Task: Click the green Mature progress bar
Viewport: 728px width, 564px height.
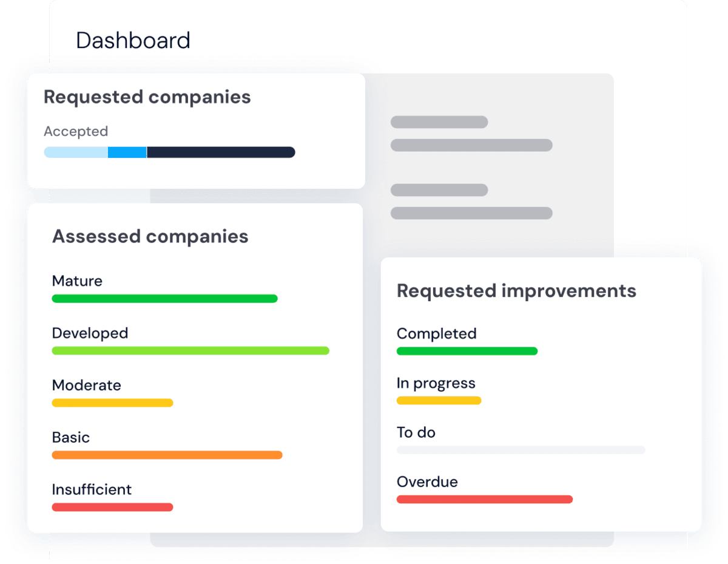Action: coord(164,299)
